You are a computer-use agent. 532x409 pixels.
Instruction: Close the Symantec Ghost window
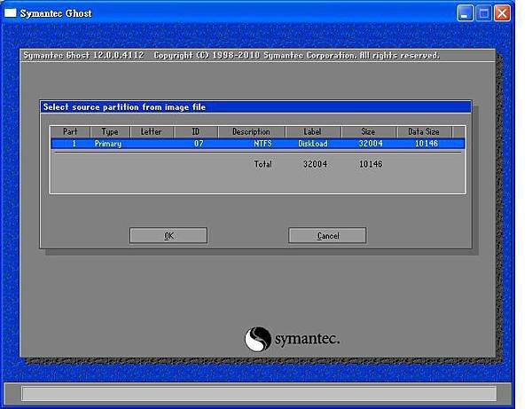tap(502, 13)
